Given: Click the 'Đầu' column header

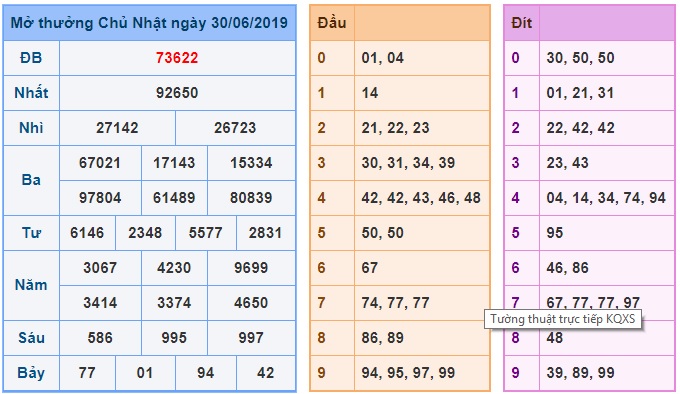Looking at the screenshot, I should (x=332, y=23).
